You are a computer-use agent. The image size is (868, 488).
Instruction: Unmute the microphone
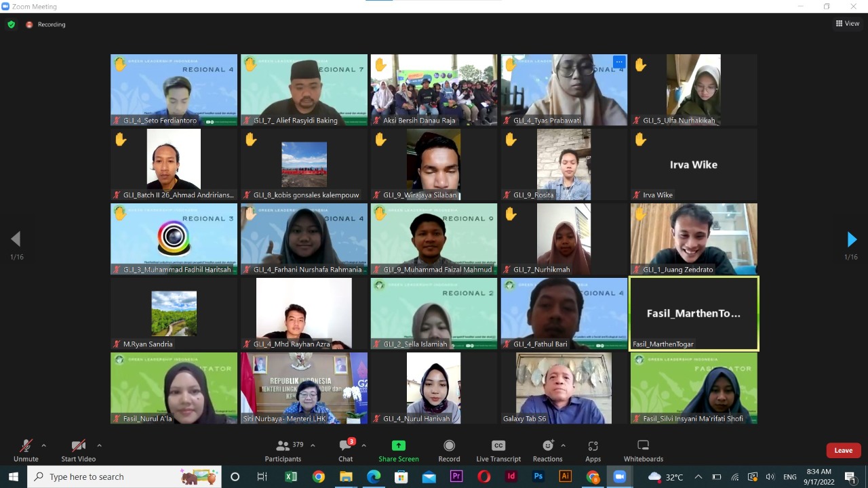tap(26, 450)
